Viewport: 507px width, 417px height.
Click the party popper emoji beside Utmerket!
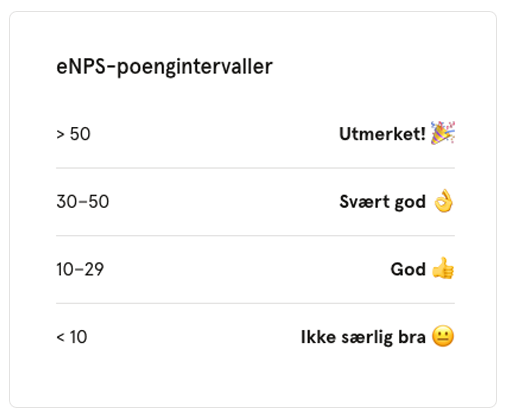pos(443,133)
